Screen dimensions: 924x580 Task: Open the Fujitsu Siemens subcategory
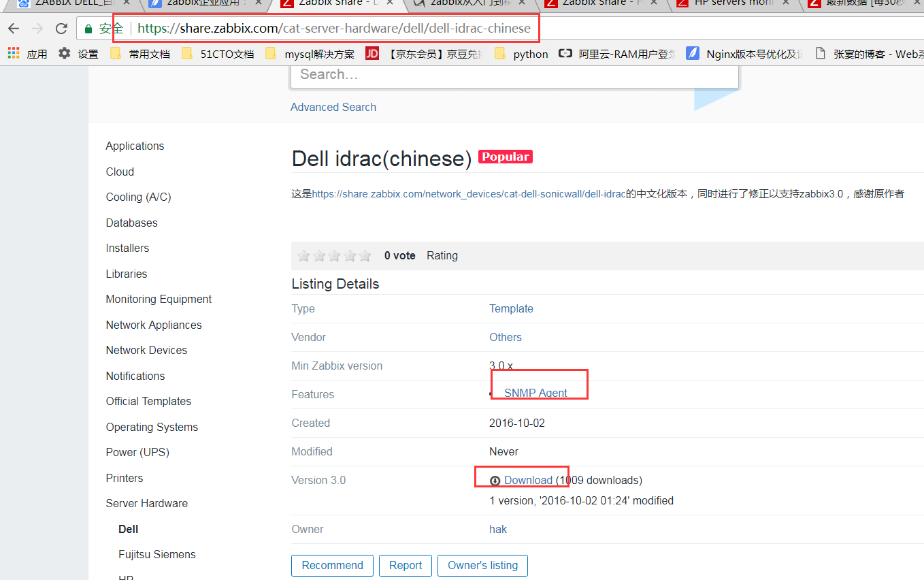(157, 554)
